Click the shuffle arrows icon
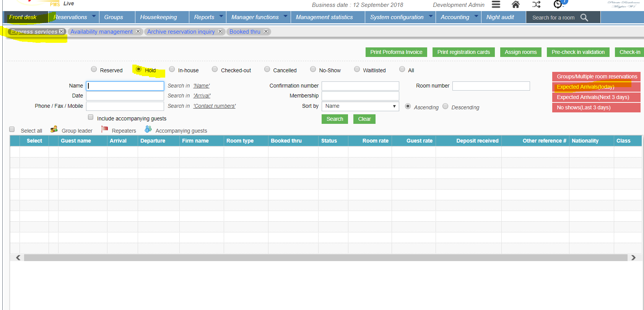 coord(536,5)
